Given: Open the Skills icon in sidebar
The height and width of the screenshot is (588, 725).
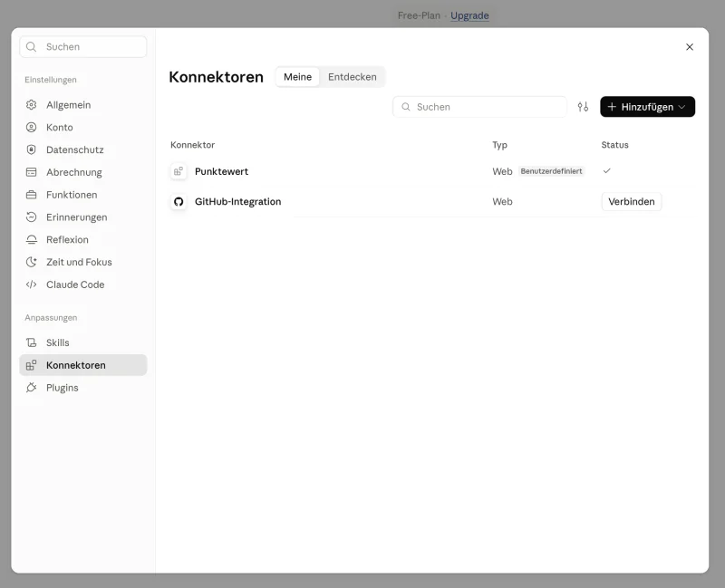Looking at the screenshot, I should (31, 342).
